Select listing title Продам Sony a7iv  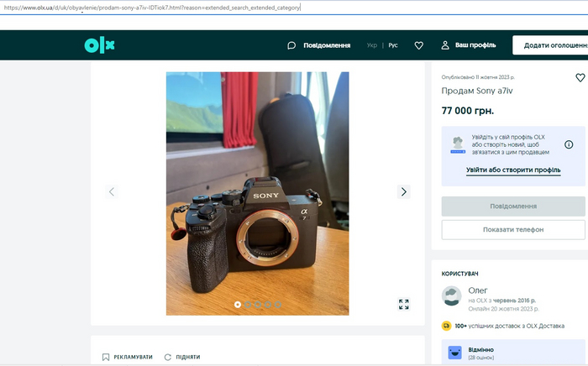click(477, 91)
